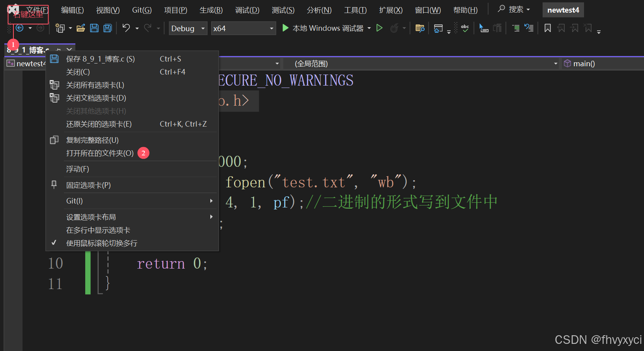Image resolution: width=644 pixels, height=351 pixels.
Task: Click the Undo arrow icon
Action: click(x=126, y=28)
